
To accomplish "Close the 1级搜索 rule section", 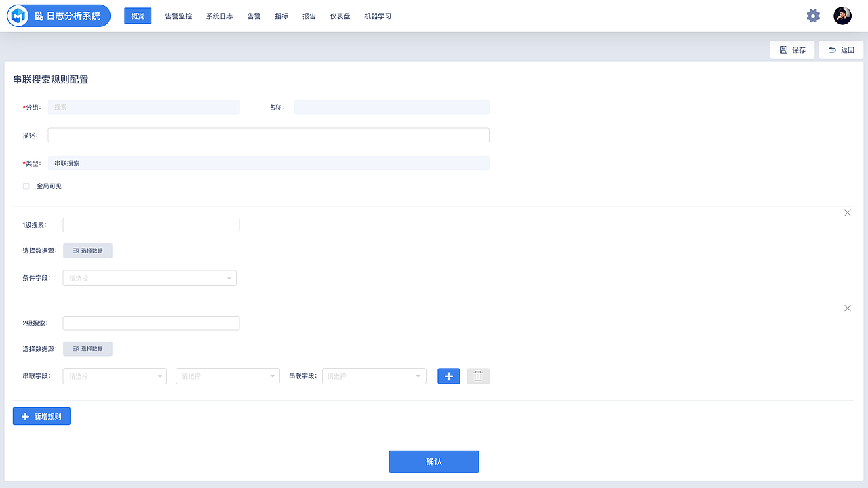I will pos(848,213).
